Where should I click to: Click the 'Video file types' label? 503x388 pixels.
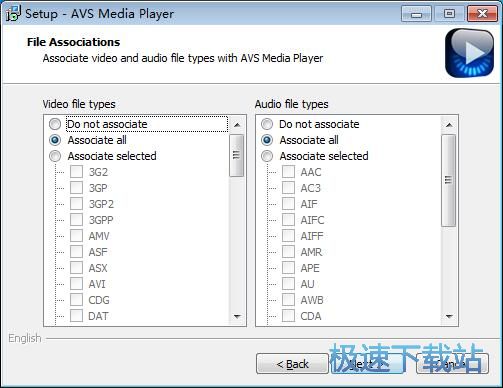click(x=79, y=104)
